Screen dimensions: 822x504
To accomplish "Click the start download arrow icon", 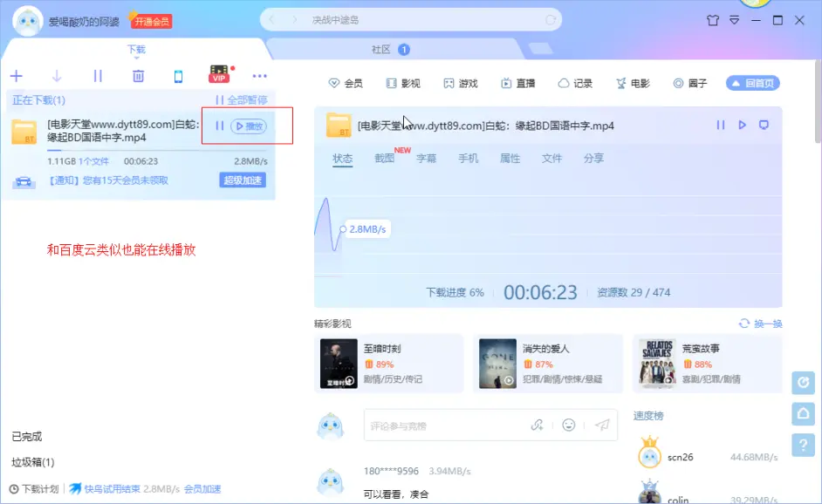I will 57,76.
